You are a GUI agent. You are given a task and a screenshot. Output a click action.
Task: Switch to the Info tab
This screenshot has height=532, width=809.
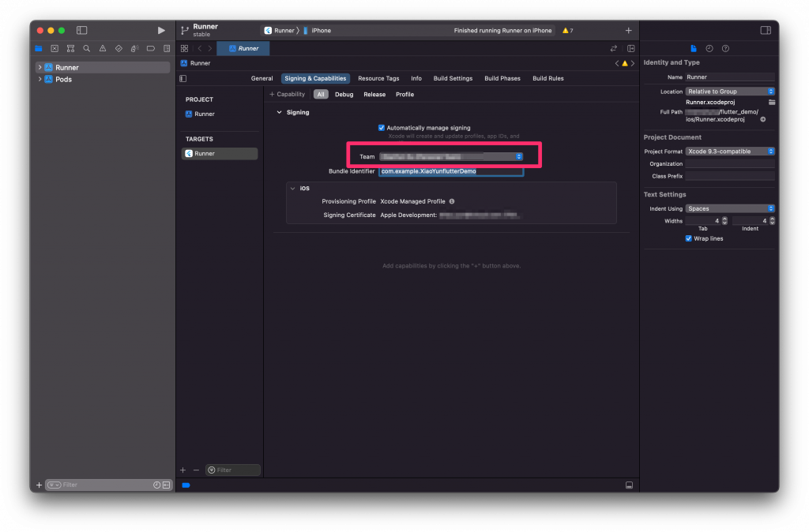tap(416, 78)
